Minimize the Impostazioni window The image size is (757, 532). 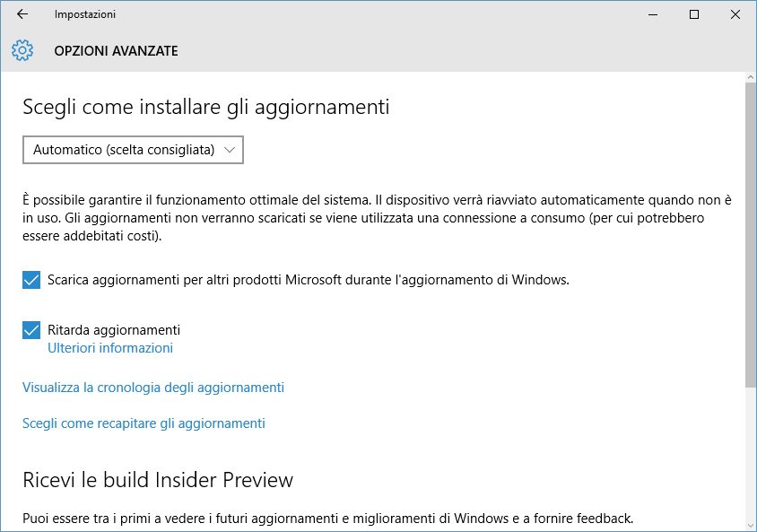pos(653,14)
